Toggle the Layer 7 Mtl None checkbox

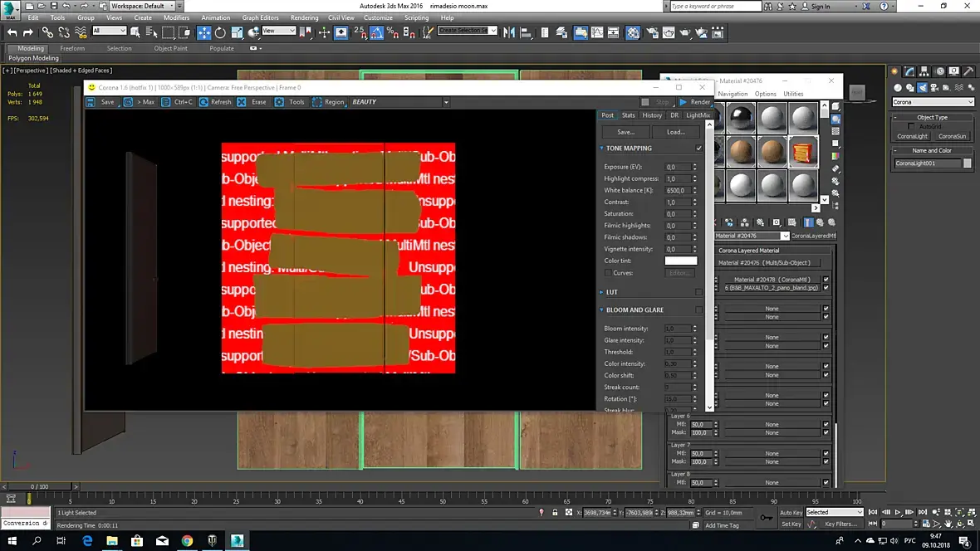point(826,454)
